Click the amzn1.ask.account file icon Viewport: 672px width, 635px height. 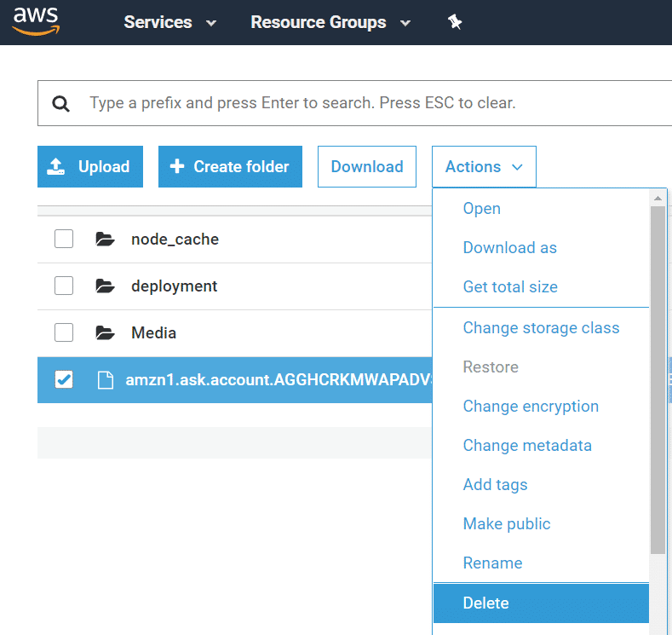[105, 380]
